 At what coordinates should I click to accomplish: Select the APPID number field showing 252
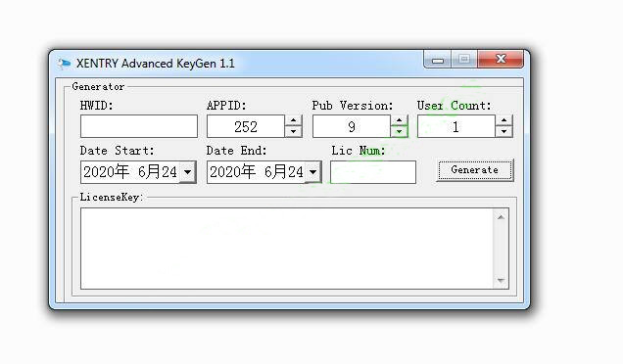point(246,126)
